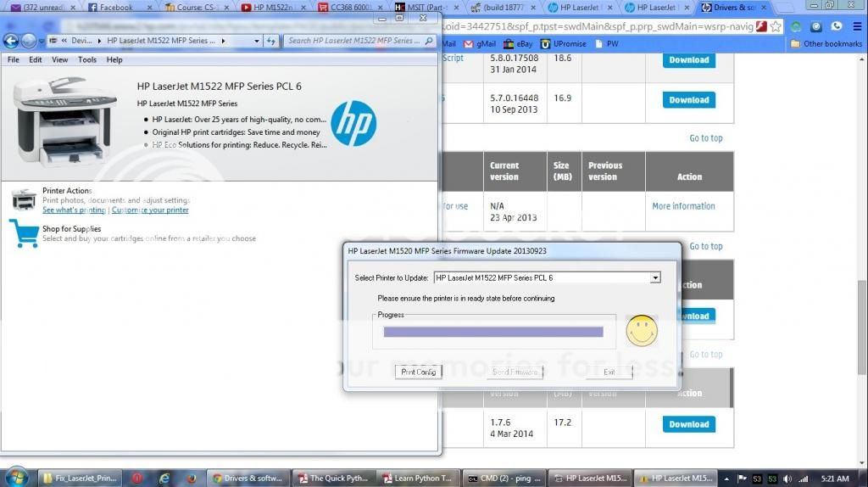Click the HP logo in printer window

coord(353,123)
